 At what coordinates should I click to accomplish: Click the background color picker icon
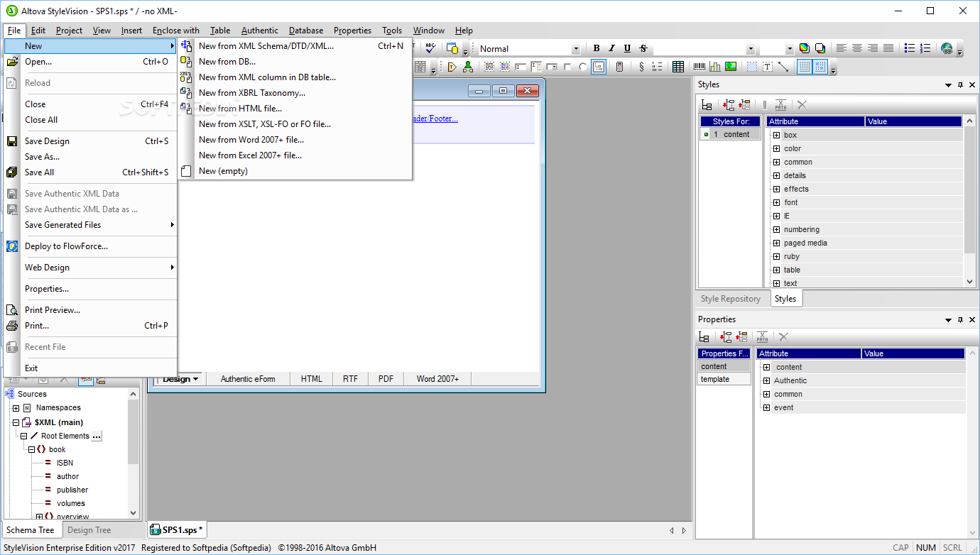(x=820, y=48)
